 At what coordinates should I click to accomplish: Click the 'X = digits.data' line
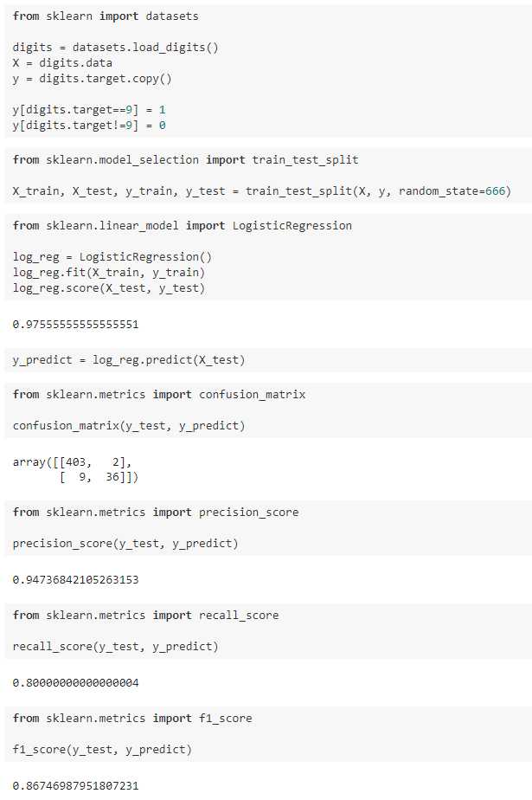point(62,62)
